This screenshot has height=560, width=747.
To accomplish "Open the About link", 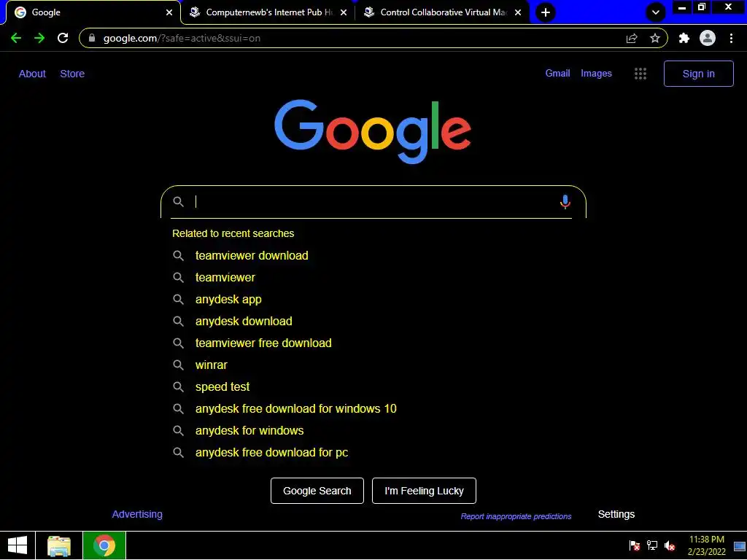I will point(32,74).
